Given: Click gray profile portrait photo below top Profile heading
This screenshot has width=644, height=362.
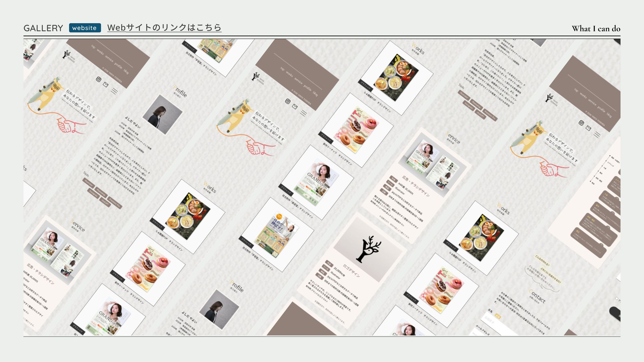Looking at the screenshot, I should click(162, 115).
